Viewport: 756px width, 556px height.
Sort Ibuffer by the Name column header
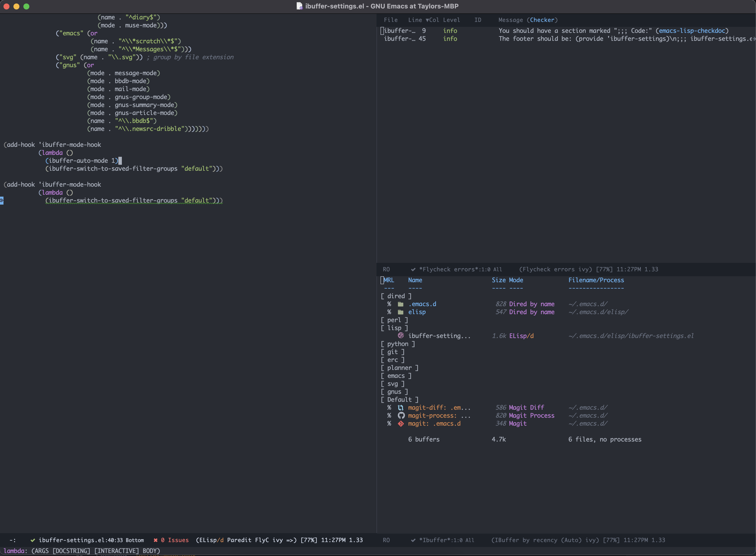[415, 280]
